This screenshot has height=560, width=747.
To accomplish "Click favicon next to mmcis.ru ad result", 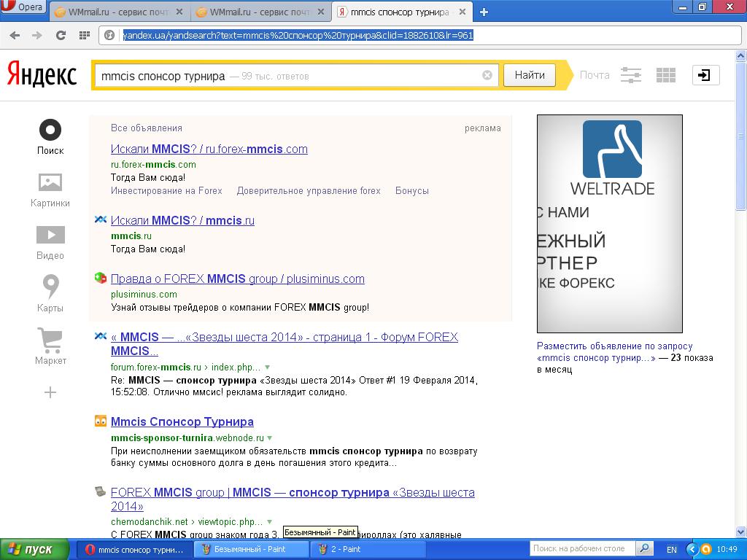I will coord(100,219).
